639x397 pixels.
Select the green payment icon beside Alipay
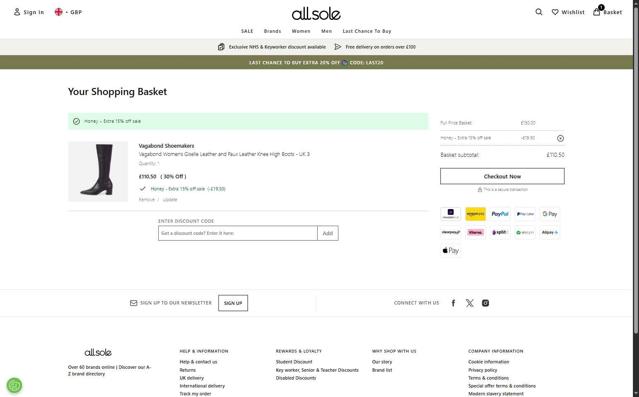(x=525, y=232)
